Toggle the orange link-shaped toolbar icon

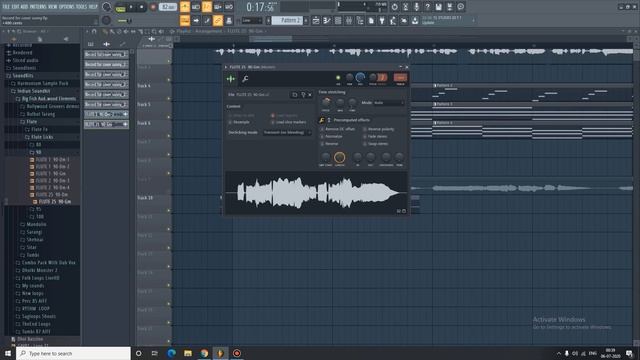pos(218,20)
